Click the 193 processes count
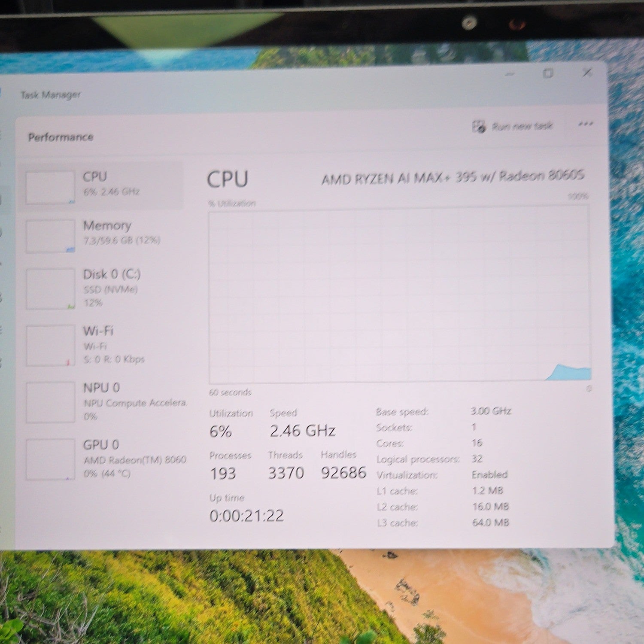 coord(223,474)
